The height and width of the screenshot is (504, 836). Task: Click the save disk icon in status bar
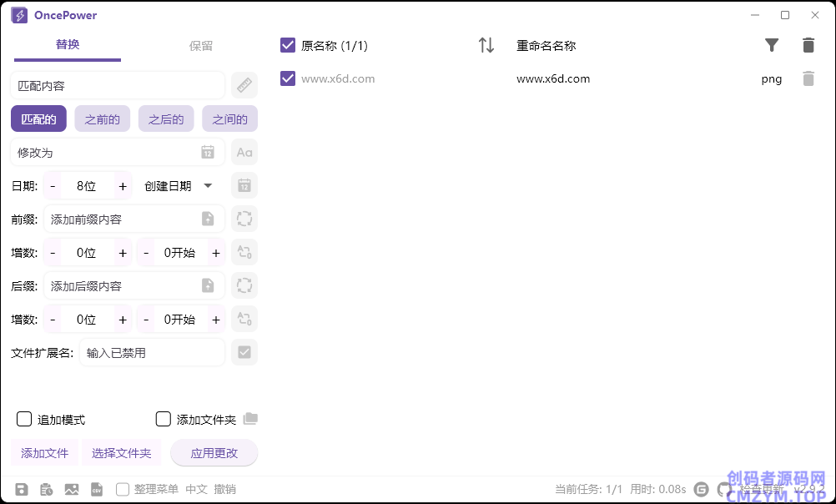pyautogui.click(x=22, y=490)
